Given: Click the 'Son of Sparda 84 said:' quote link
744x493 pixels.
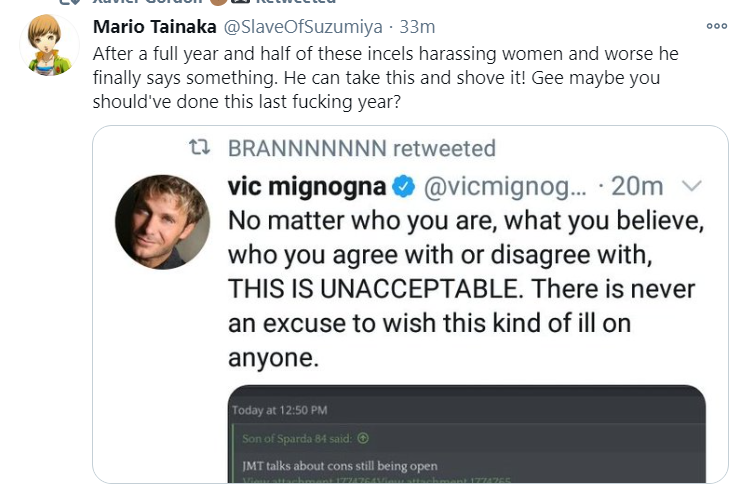Looking at the screenshot, I should [x=297, y=438].
